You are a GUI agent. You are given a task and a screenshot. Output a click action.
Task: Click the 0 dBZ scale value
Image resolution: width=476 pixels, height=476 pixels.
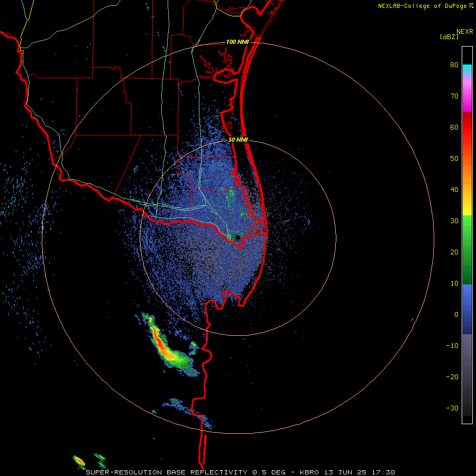pyautogui.click(x=456, y=315)
